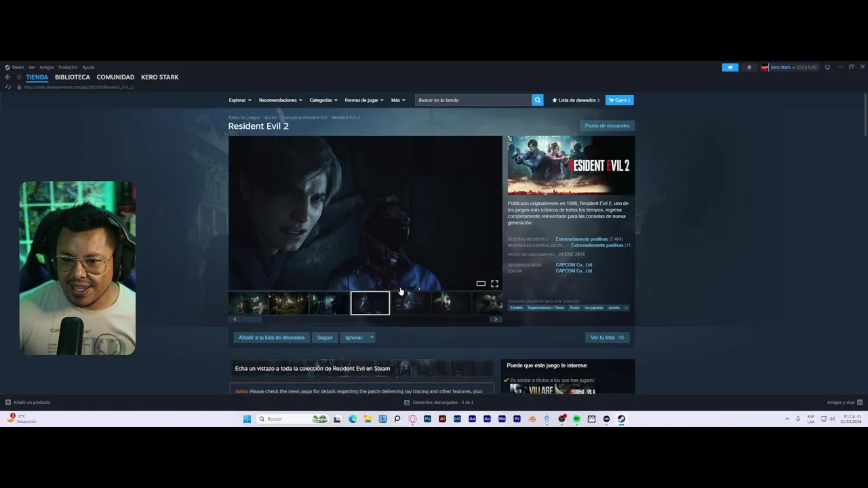Click the plus tag button after Acción
This screenshot has height=488, width=868.
click(x=626, y=308)
